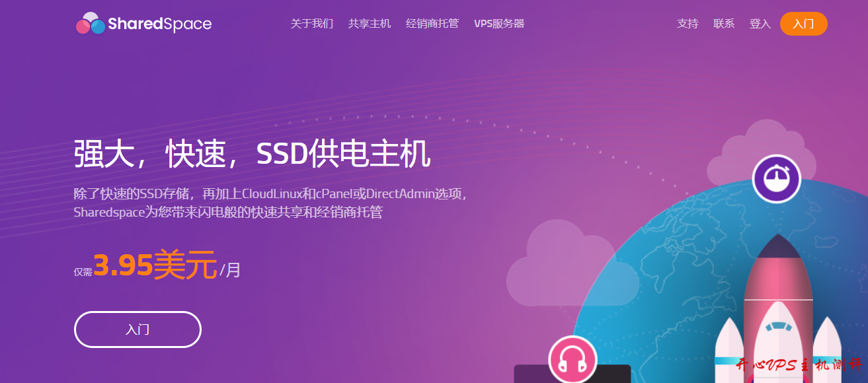Click the SharedSpace overlapping circles logo icon
The height and width of the screenshot is (383, 868).
point(91,23)
